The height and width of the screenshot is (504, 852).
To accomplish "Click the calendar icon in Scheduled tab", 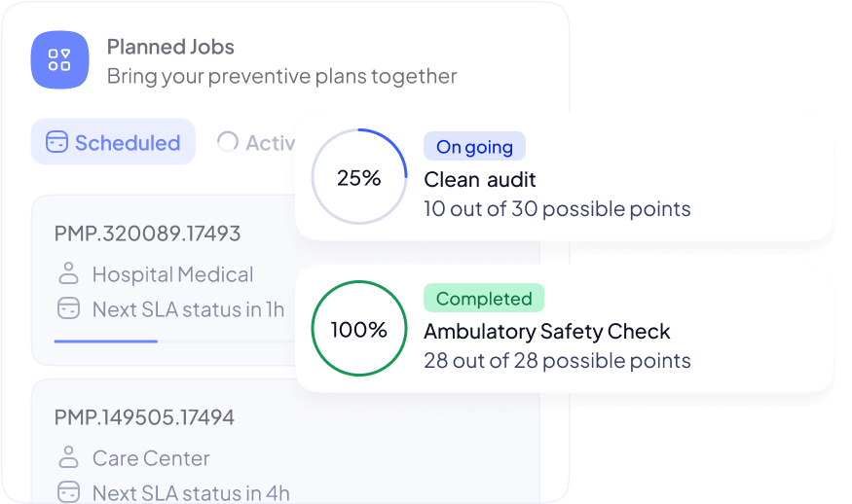I will [56, 142].
